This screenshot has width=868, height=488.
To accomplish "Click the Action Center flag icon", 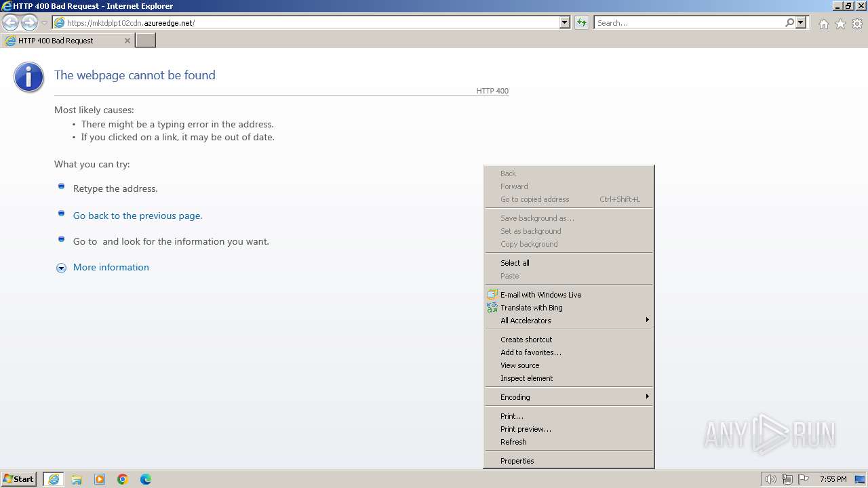I will pyautogui.click(x=804, y=479).
